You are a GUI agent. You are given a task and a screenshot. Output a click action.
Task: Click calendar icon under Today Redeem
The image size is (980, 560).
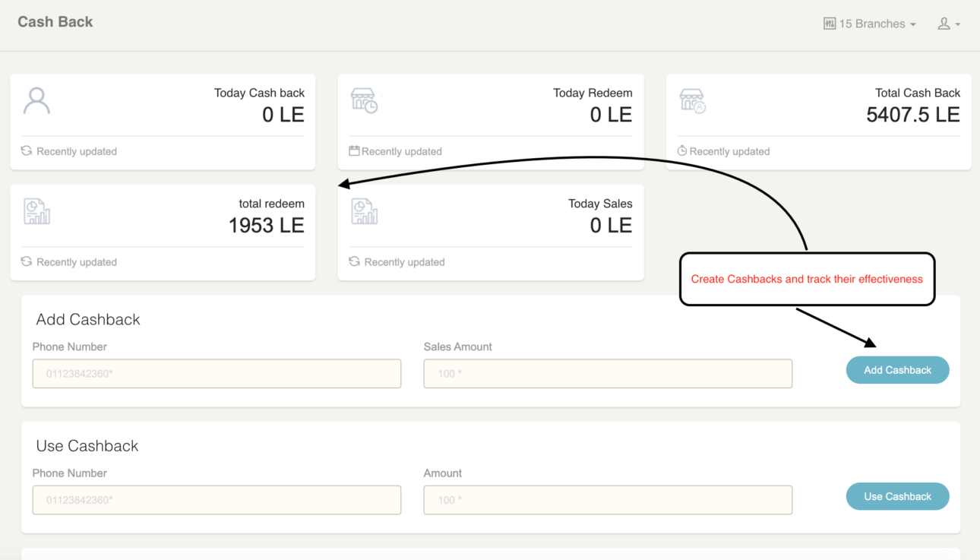354,151
